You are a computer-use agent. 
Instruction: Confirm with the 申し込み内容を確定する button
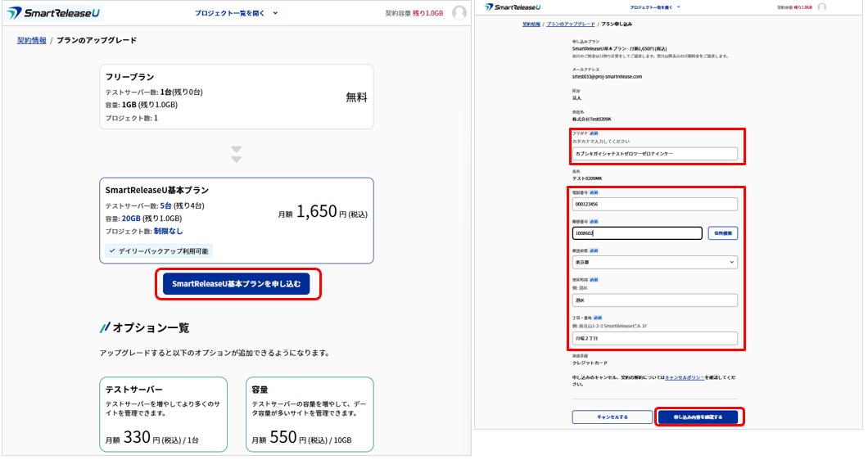tap(698, 417)
